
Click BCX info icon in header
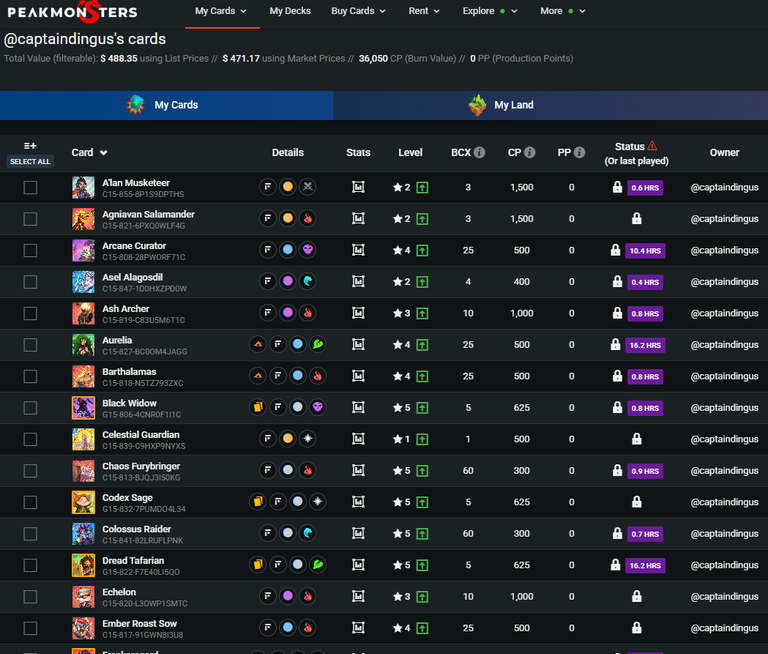[480, 152]
